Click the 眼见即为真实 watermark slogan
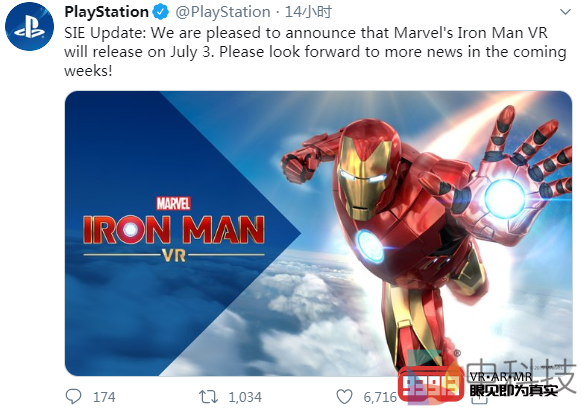 pyautogui.click(x=514, y=391)
